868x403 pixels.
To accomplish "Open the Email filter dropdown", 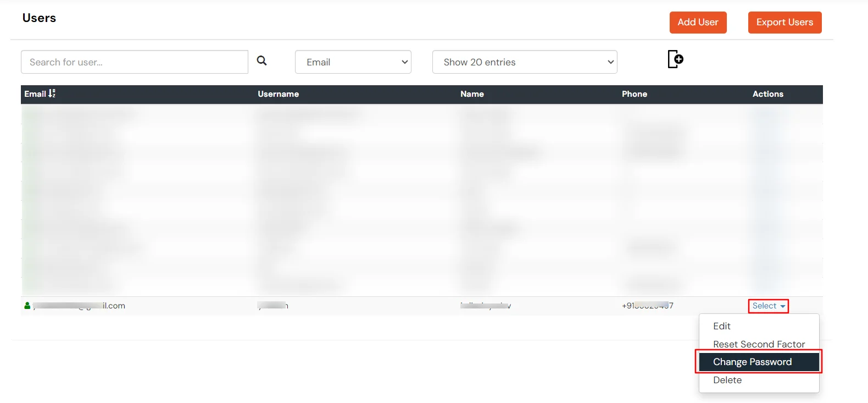I will pyautogui.click(x=353, y=62).
